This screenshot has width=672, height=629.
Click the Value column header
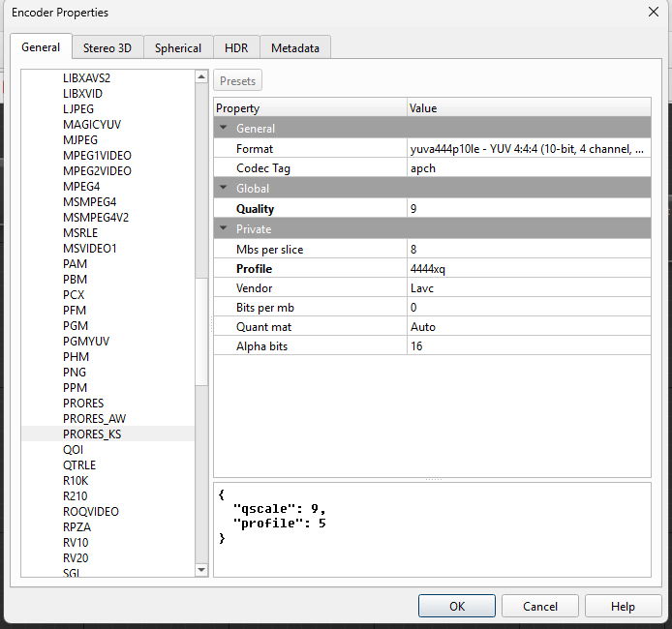(x=529, y=107)
